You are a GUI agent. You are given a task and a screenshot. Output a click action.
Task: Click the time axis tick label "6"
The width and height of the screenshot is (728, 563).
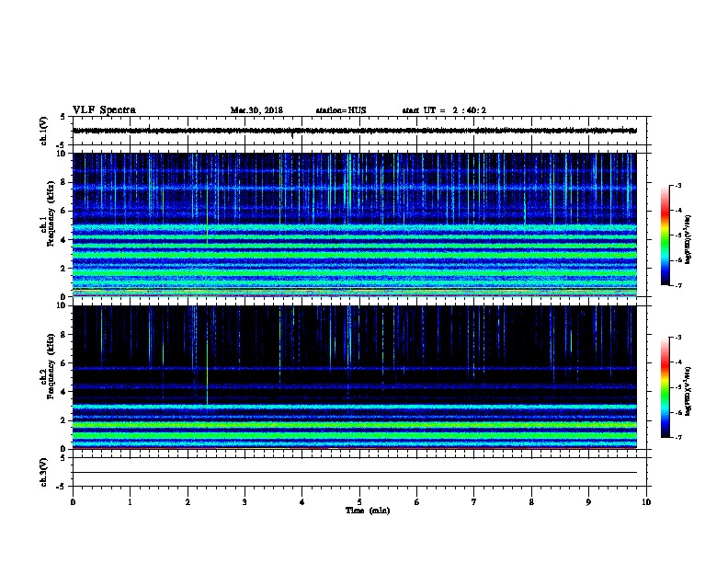tap(417, 502)
